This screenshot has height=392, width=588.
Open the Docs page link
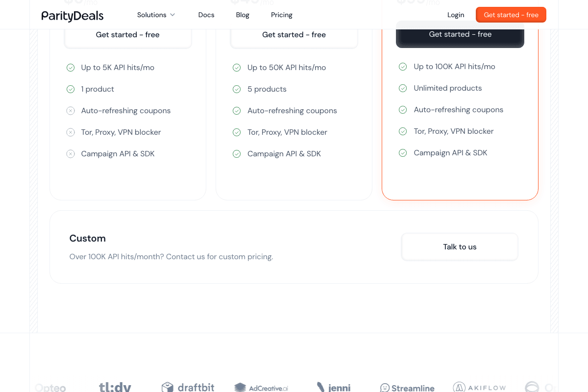(206, 15)
